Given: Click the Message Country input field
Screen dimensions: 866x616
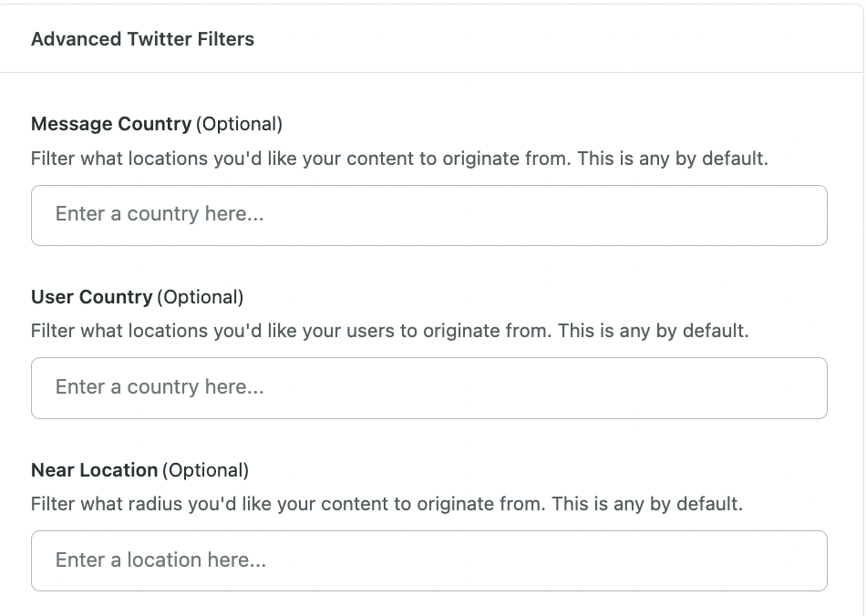Looking at the screenshot, I should coord(429,215).
